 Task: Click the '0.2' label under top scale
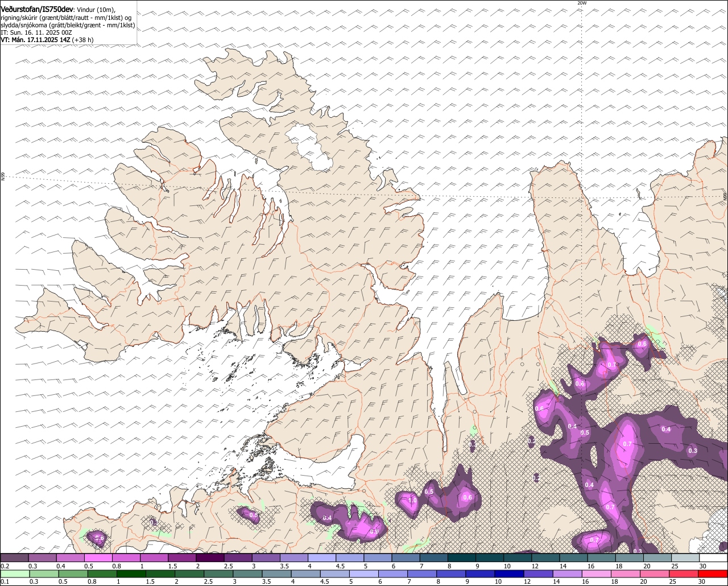pyautogui.click(x=5, y=566)
